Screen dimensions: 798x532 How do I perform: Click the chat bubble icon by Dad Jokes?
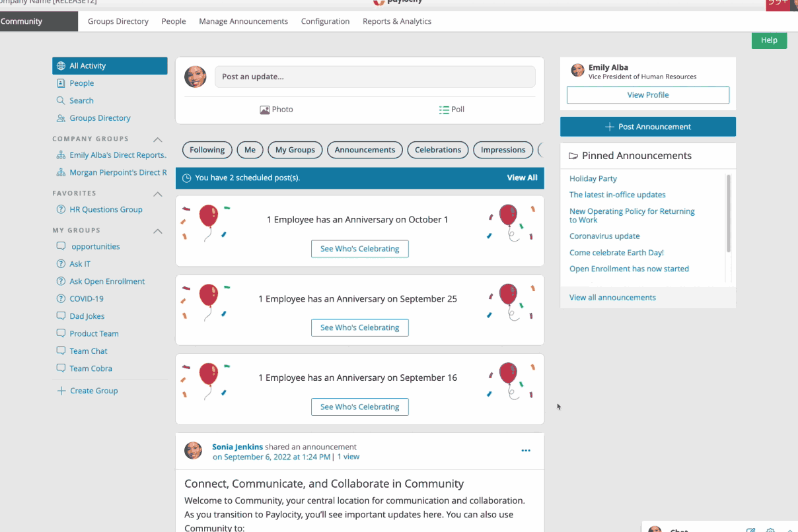click(x=61, y=316)
